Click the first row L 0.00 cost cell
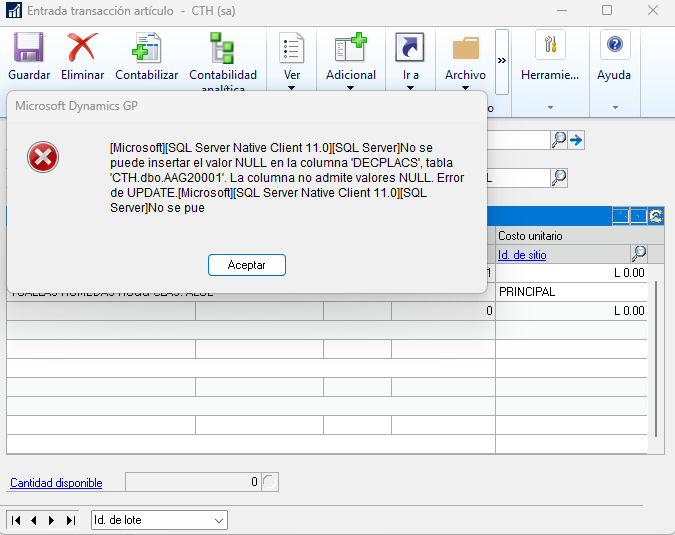675x535 pixels. click(572, 273)
